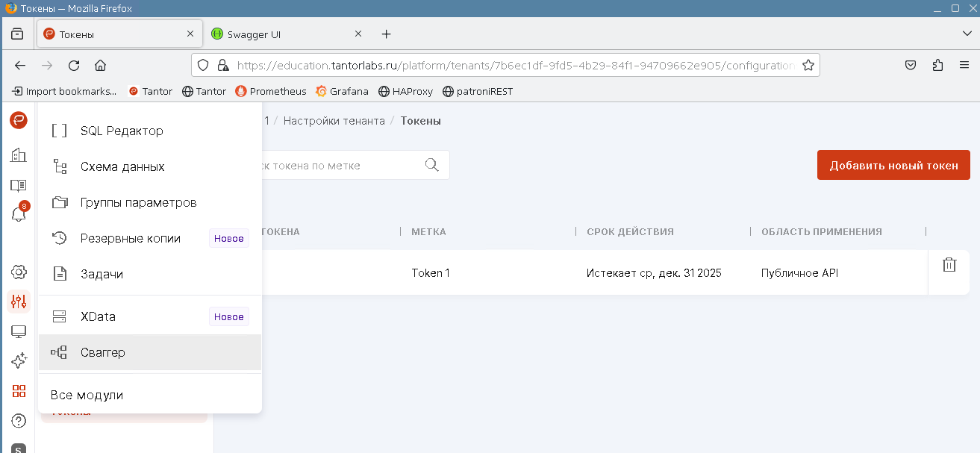
Task: Click the Tantor logo in the sidebar
Action: point(19,120)
